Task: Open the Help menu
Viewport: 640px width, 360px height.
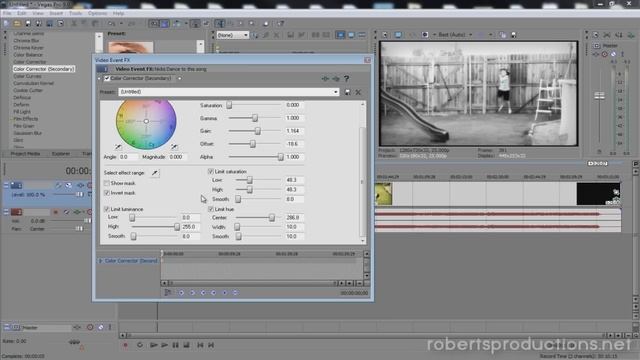Action: [118, 13]
